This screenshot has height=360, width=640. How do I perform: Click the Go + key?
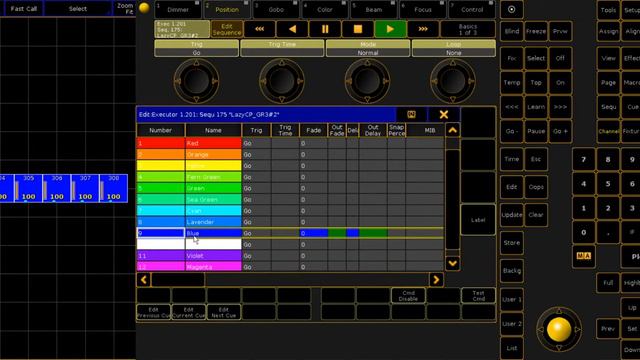pos(560,131)
